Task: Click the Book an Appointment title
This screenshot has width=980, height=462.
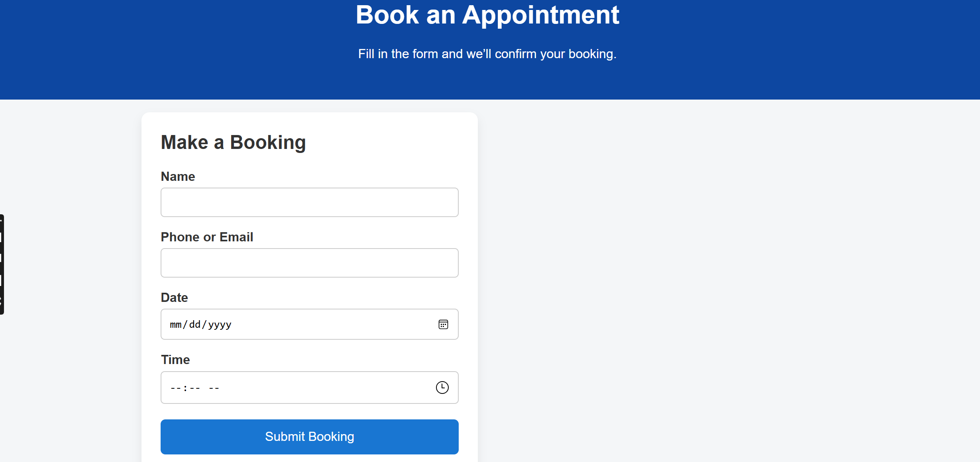Action: coord(487,15)
